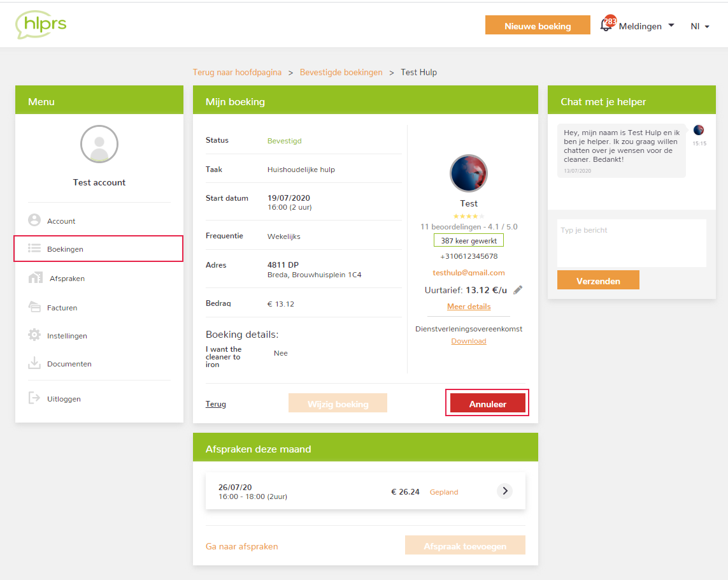Expand the 26/07/20 appointment chevron
Viewport: 728px width, 580px height.
(504, 491)
